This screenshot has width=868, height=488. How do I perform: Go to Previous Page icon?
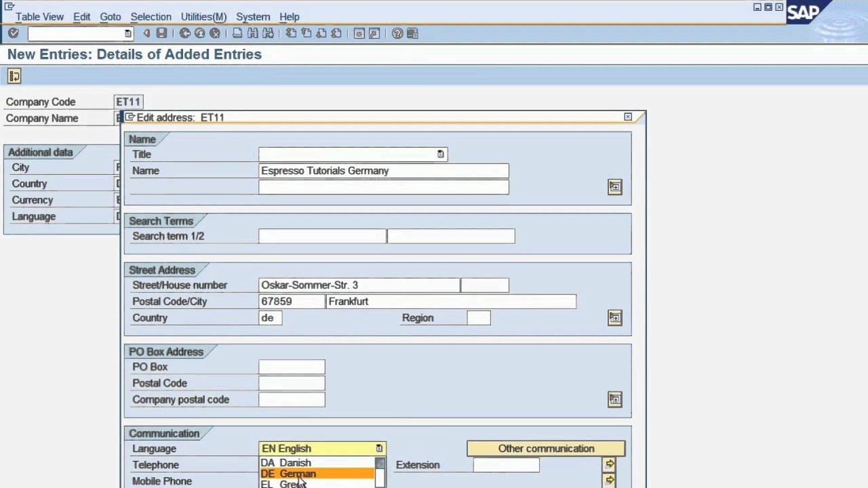coord(306,33)
